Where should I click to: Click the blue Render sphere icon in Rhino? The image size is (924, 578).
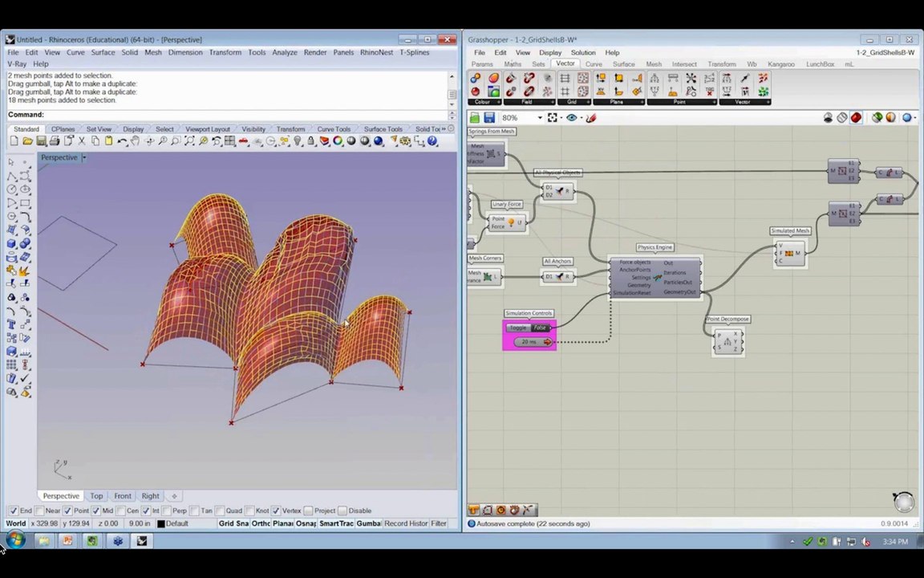379,141
